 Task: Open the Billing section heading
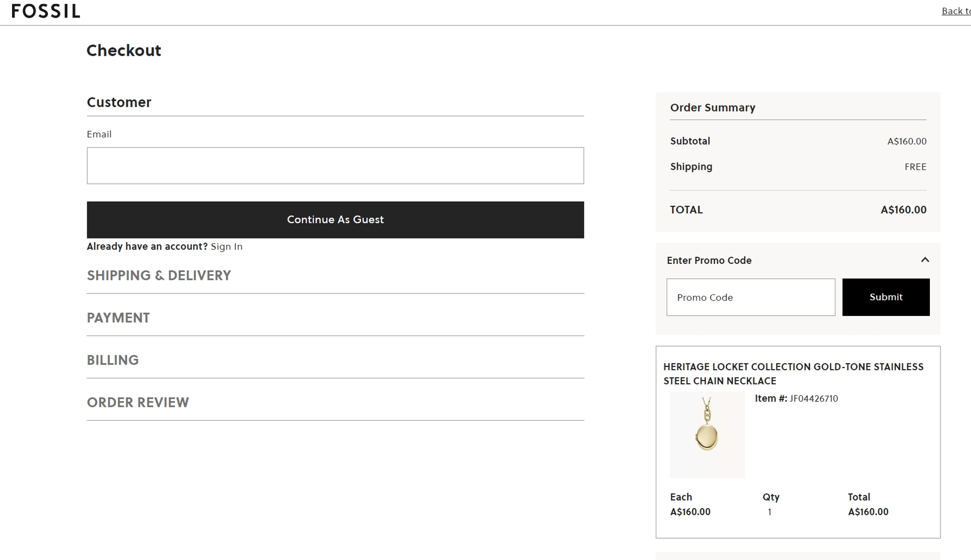tap(113, 360)
